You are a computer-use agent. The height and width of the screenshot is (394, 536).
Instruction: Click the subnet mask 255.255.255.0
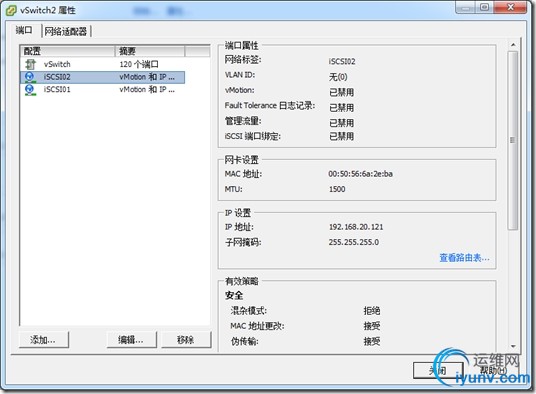(x=354, y=242)
